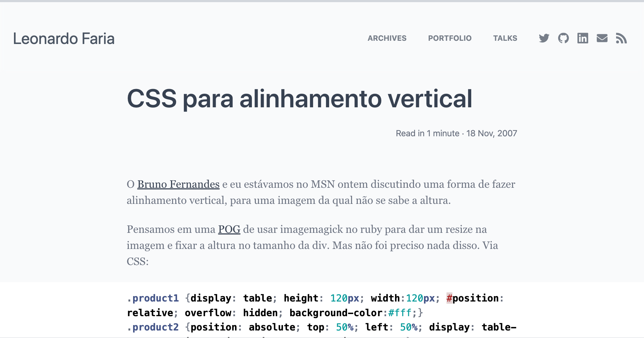The height and width of the screenshot is (338, 644).
Task: Subscribe via the RSS feed icon
Action: tap(621, 38)
